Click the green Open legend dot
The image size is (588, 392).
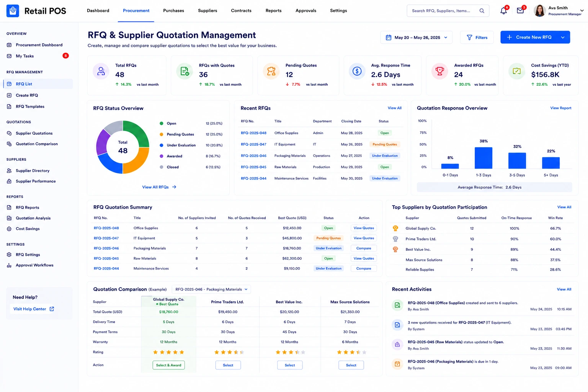162,123
